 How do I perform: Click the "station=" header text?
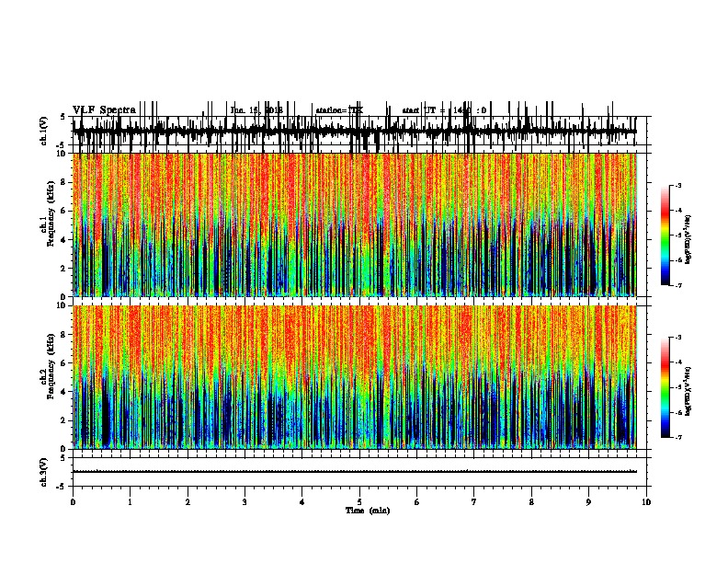point(339,110)
